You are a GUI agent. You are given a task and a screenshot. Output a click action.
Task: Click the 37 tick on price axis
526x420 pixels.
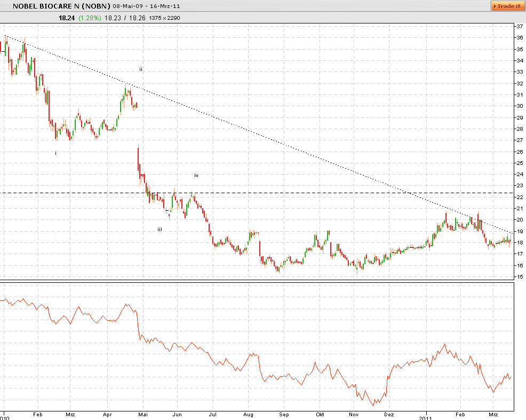(520, 27)
